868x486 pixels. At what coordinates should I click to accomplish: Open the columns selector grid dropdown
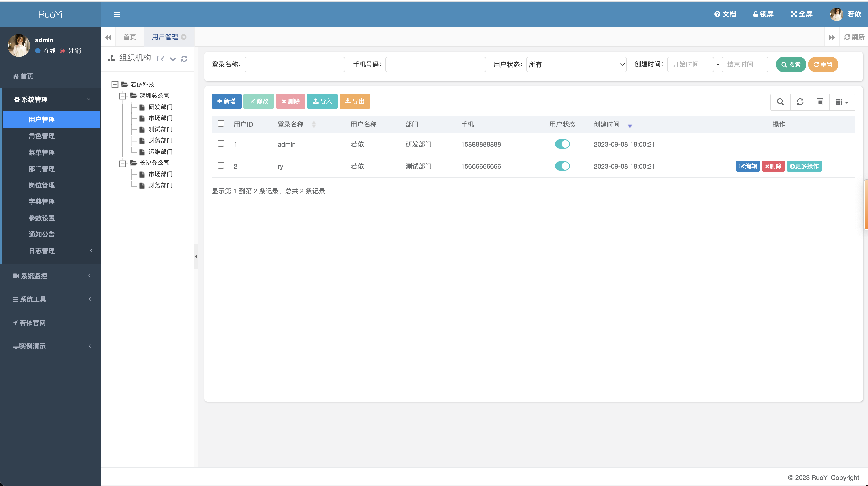[x=842, y=102]
